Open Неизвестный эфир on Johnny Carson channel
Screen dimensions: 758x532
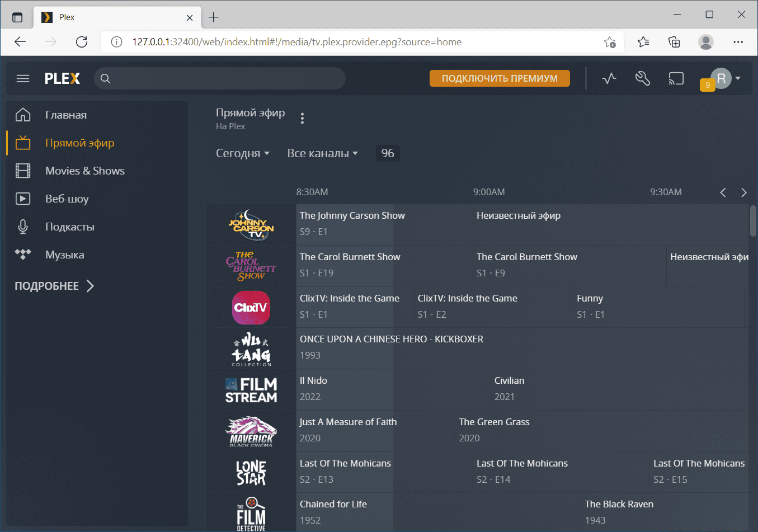click(x=611, y=224)
